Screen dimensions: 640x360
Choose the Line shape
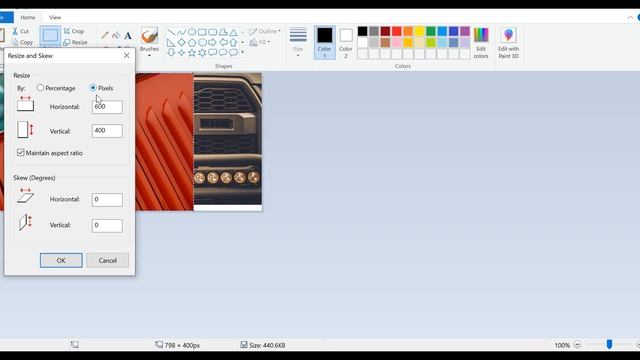point(171,32)
